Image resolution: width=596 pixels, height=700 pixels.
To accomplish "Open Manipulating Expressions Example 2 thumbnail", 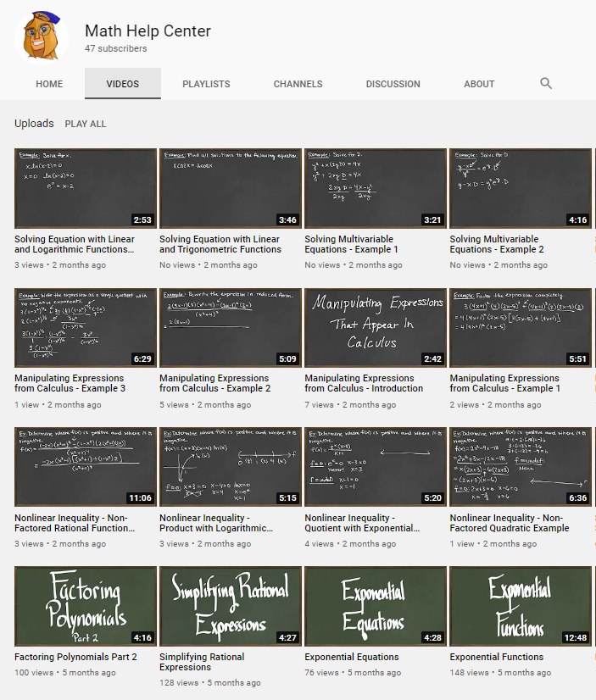I will [x=231, y=328].
